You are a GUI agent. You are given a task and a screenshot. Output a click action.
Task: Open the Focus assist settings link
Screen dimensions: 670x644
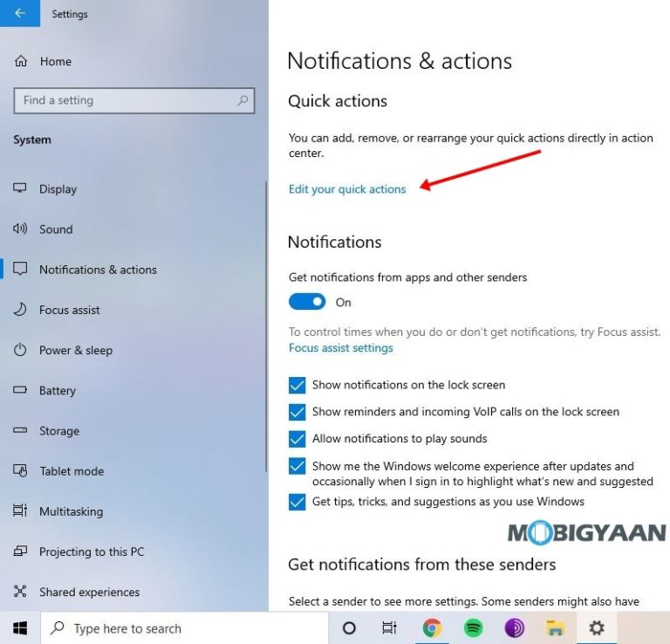point(340,348)
